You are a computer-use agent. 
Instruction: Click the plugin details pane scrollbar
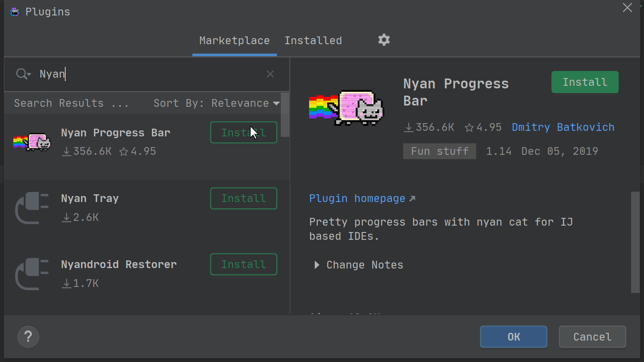(x=635, y=242)
